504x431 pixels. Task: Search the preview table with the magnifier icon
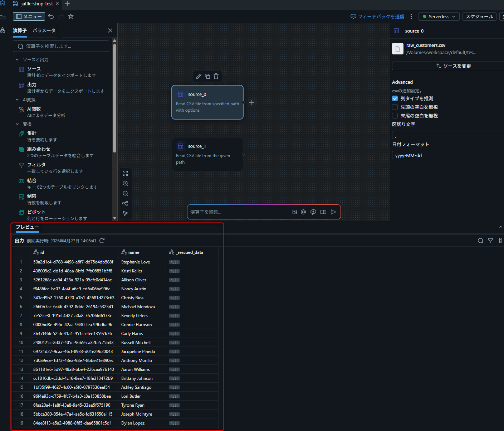(480, 241)
